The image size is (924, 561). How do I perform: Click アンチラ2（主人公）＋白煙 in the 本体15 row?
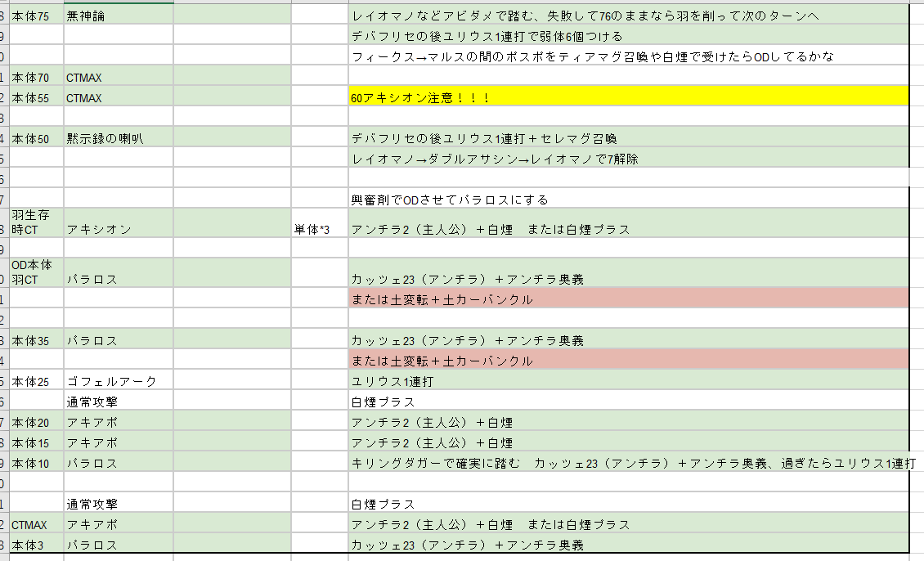point(628,442)
